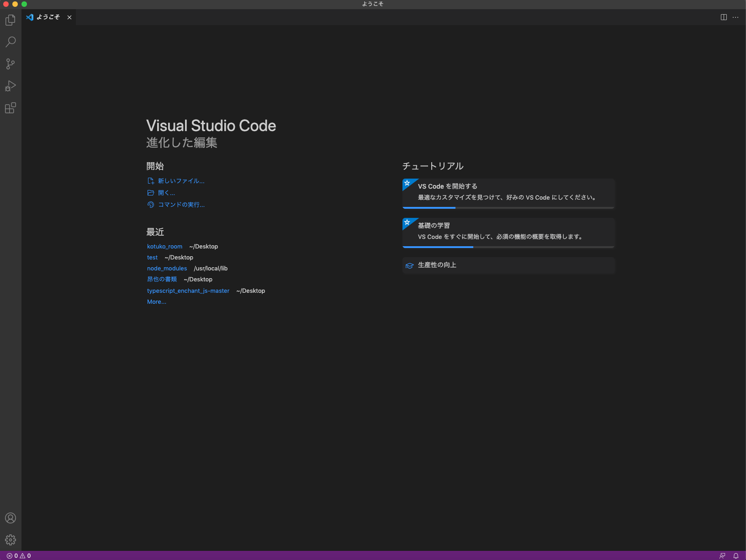The image size is (746, 560).
Task: Click graduation cap icon beside 生産性の向上
Action: 410,265
